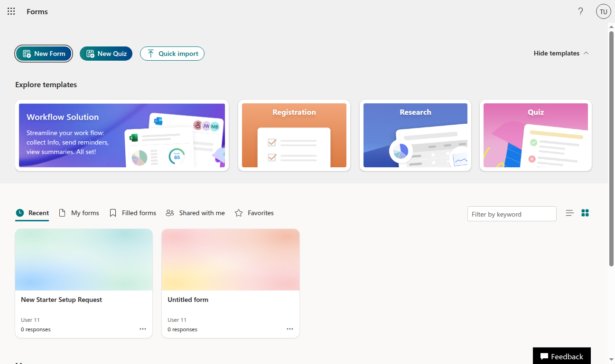
Task: Collapse templates with Hide templates chevron
Action: tap(561, 53)
